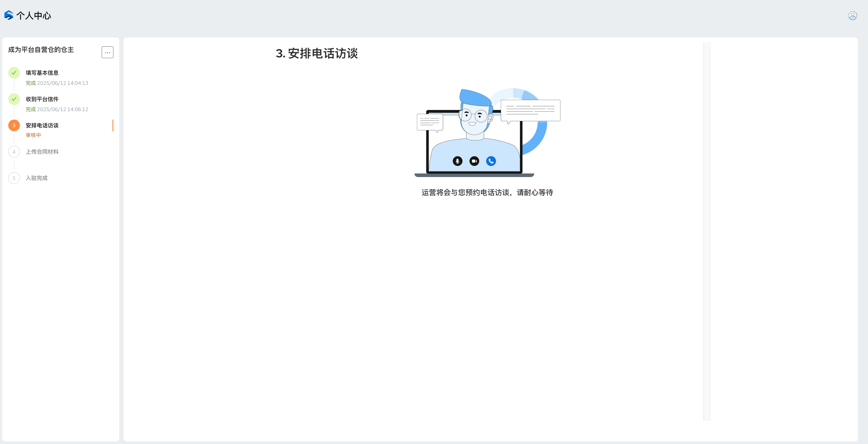Click the orange step 3 circle
This screenshot has height=444, width=868.
[14, 126]
